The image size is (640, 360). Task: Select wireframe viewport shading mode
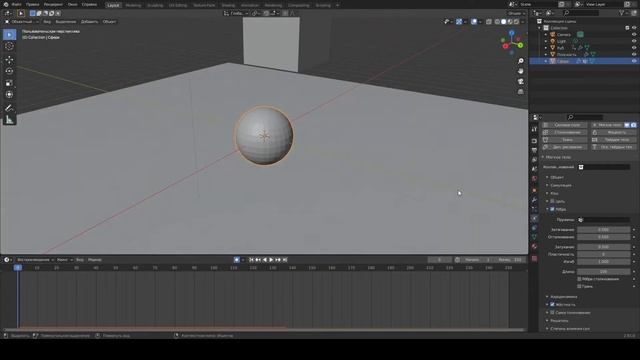click(497, 22)
